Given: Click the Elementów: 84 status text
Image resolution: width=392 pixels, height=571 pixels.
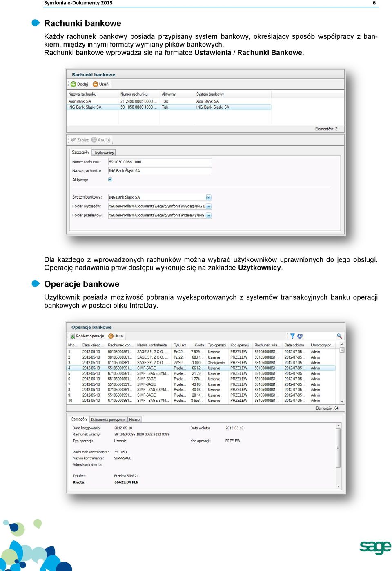Looking at the screenshot, I should [327, 408].
